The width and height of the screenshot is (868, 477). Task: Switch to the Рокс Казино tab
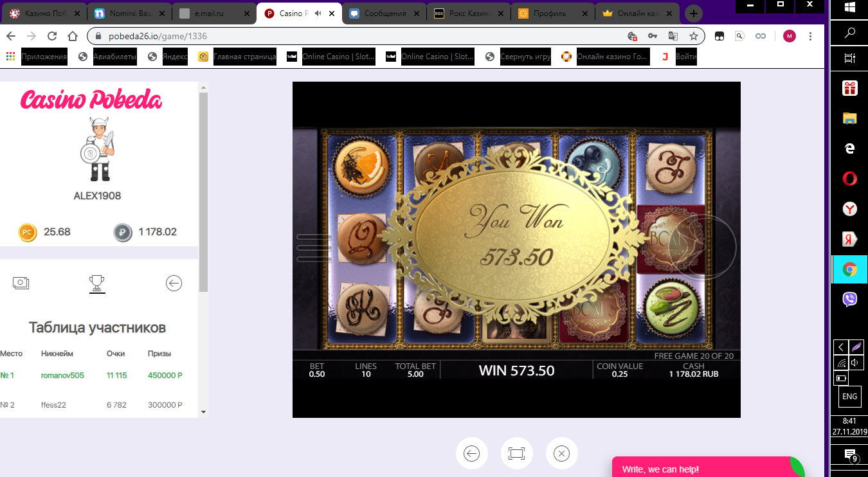pyautogui.click(x=469, y=14)
